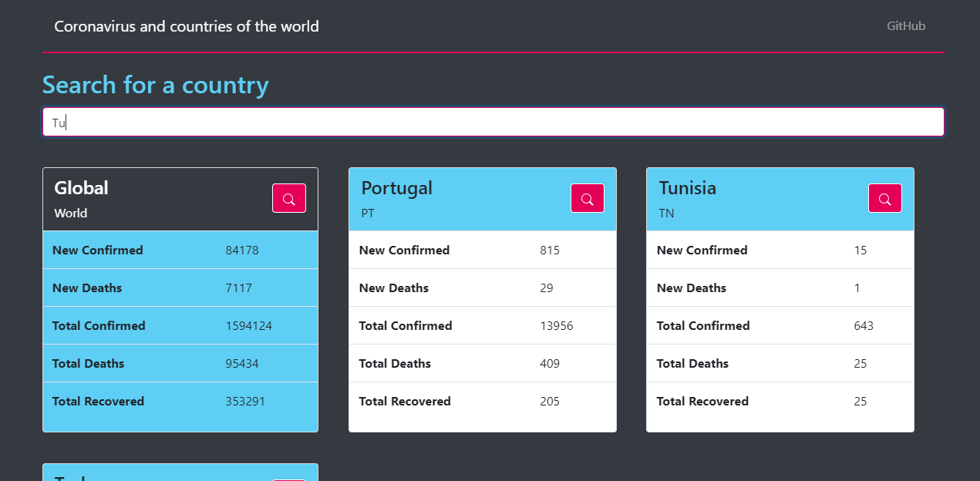Image resolution: width=980 pixels, height=481 pixels.
Task: Click Tunisia New Confirmed value 15
Action: [x=860, y=251]
